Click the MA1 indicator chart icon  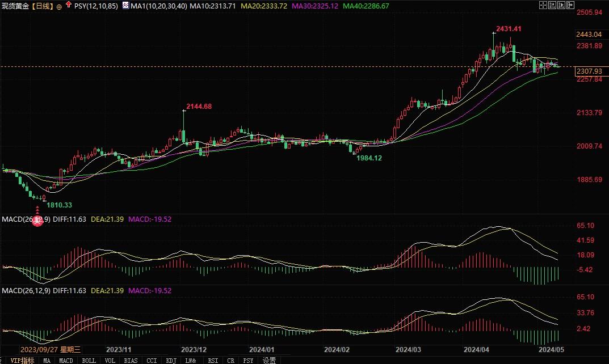coord(125,6)
